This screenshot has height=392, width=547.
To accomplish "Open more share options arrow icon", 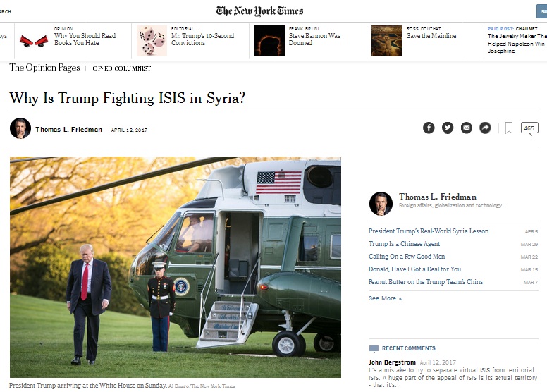I will 485,128.
